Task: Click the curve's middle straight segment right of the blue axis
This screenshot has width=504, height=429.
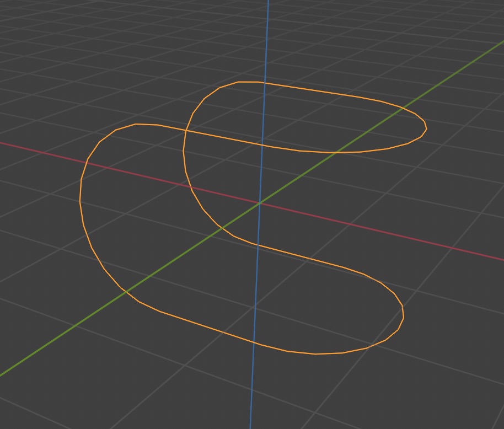Action: (309, 258)
